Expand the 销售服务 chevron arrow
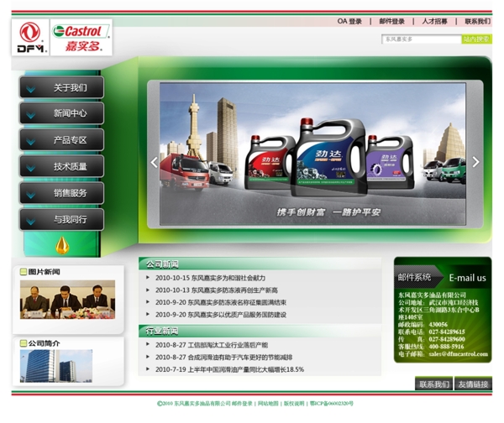 [x=31, y=195]
